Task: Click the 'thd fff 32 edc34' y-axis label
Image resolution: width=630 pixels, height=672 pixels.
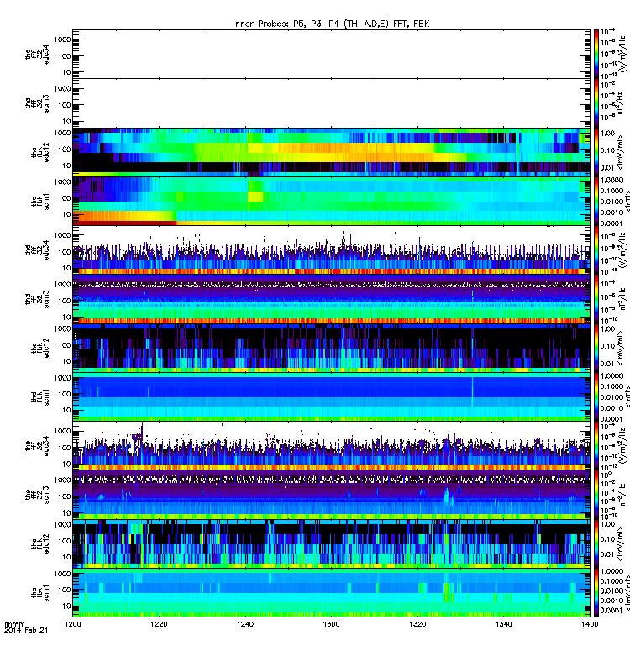Action: coord(37,250)
